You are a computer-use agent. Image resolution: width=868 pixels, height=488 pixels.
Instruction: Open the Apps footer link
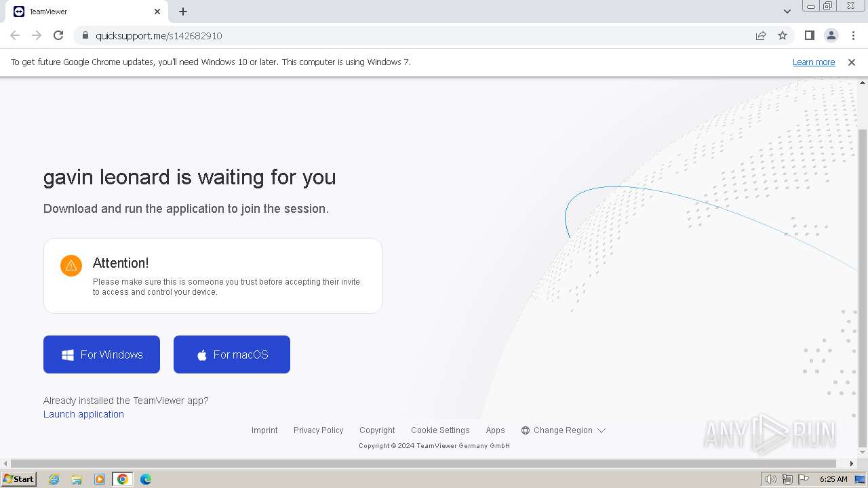coord(495,430)
